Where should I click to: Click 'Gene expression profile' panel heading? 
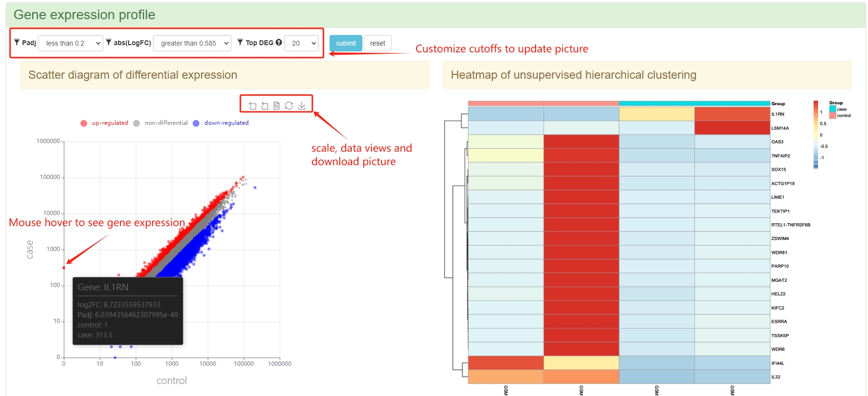(x=84, y=15)
